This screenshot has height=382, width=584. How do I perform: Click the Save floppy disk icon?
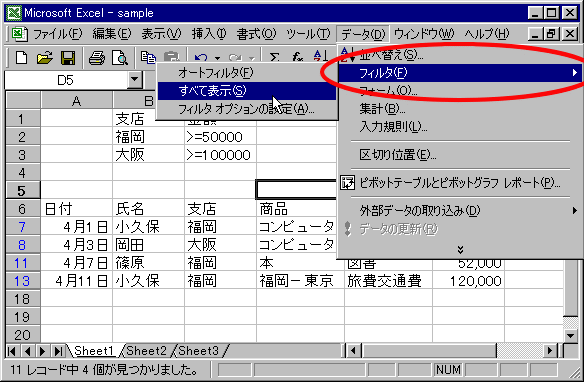[68, 58]
